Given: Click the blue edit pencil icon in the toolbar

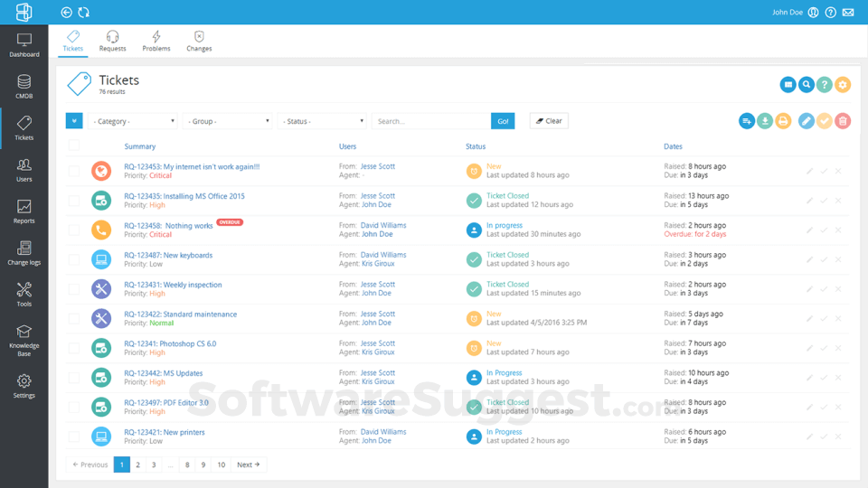Looking at the screenshot, I should pyautogui.click(x=807, y=120).
